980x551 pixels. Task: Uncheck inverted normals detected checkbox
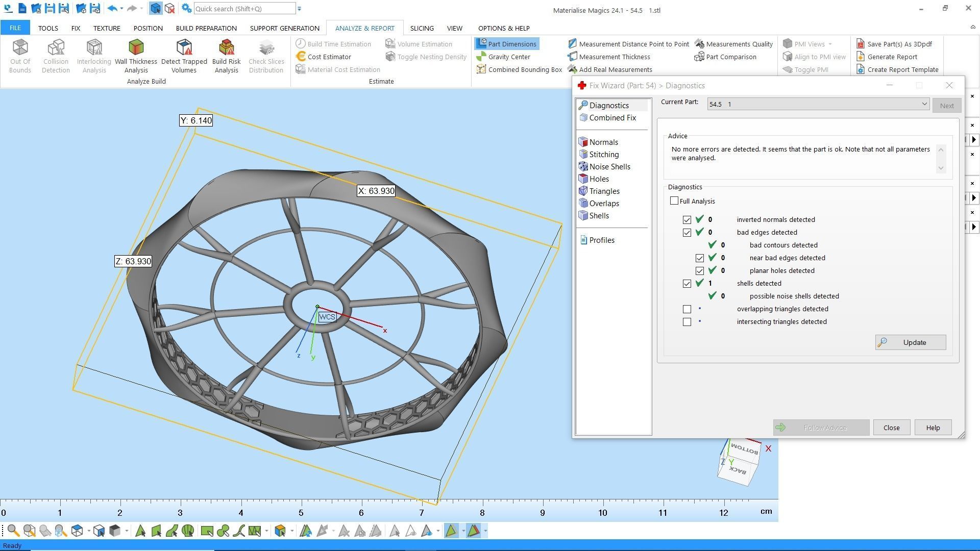[x=687, y=220]
